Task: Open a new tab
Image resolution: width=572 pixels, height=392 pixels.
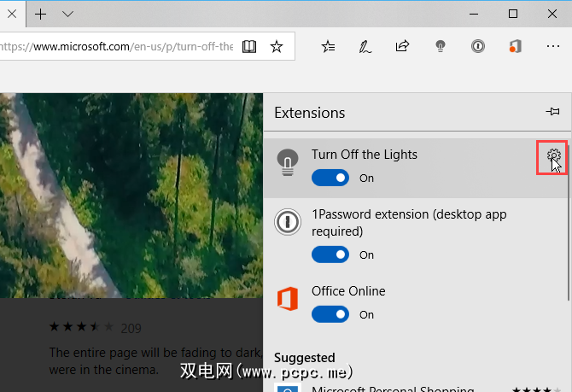Action: click(x=40, y=15)
